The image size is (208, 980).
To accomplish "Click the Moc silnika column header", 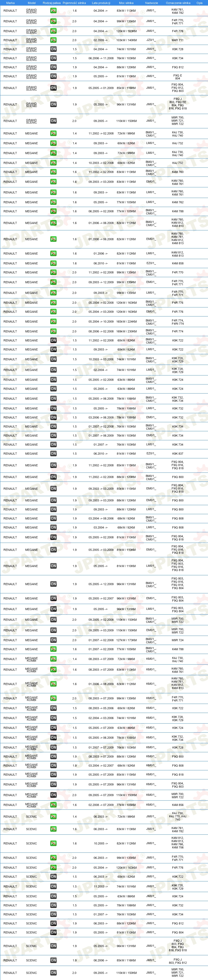I will [126, 3].
